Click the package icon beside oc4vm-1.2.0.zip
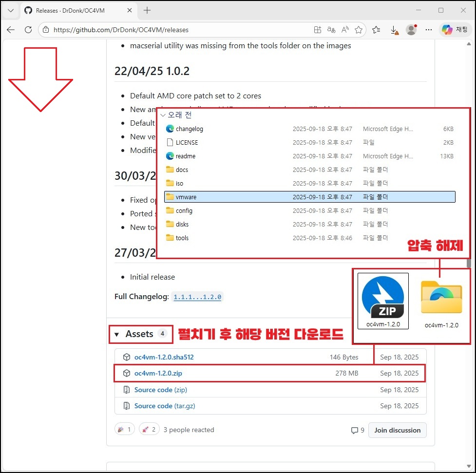This screenshot has width=476, height=473. click(127, 374)
